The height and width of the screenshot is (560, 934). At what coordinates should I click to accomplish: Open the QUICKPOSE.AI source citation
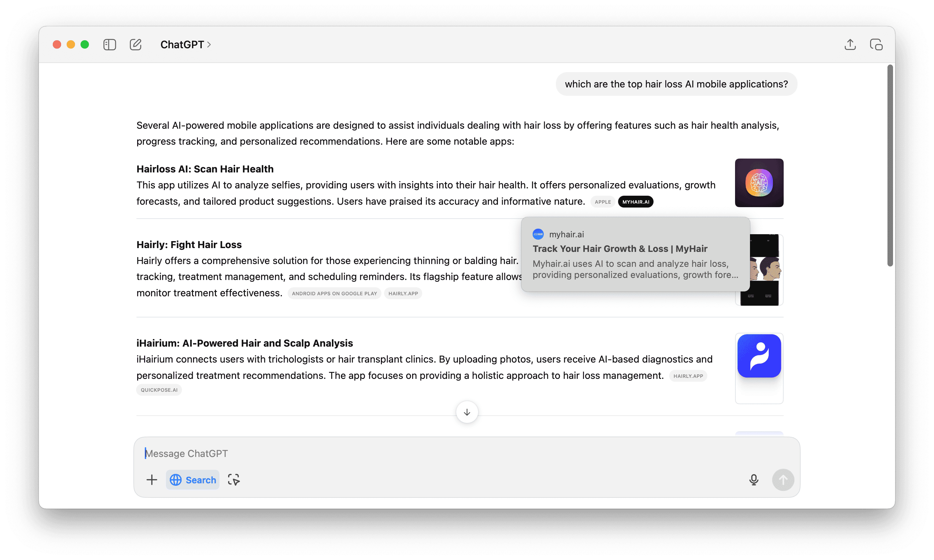tap(159, 390)
